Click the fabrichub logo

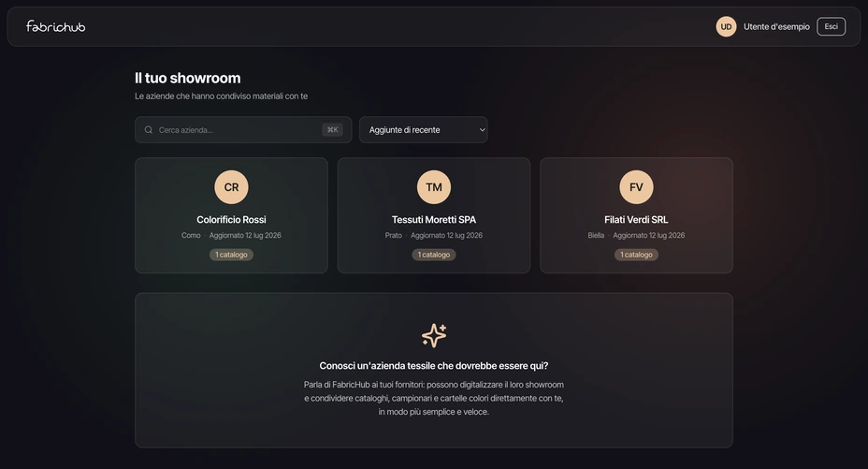(x=55, y=26)
